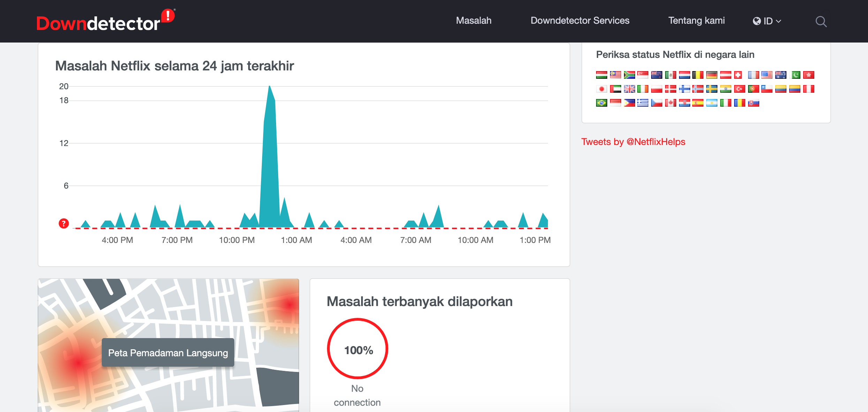Click 'Masalah Netflix selama 24 jam terakhir' heading
The height and width of the screenshot is (412, 868).
(x=174, y=66)
